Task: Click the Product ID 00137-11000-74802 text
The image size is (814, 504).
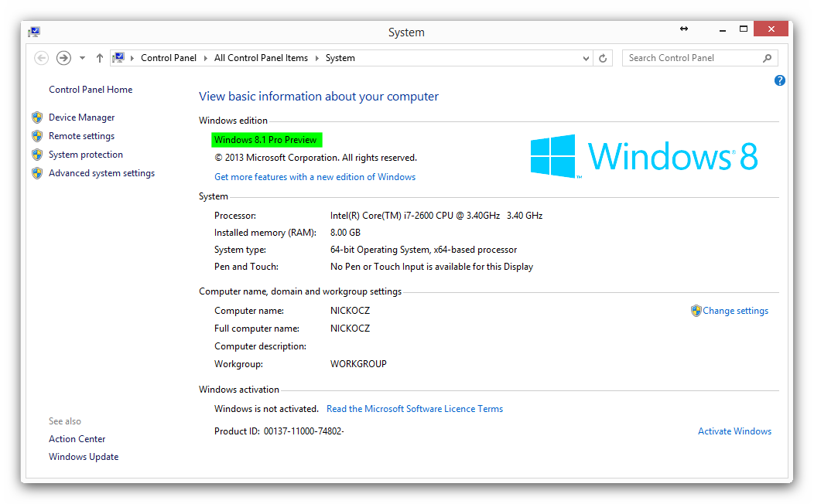Action: (x=279, y=431)
